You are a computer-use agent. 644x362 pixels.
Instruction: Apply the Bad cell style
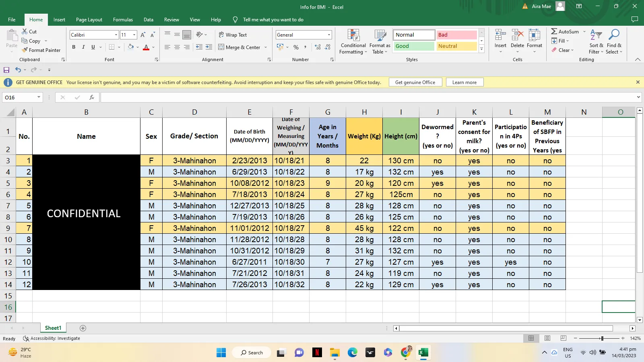pyautogui.click(x=457, y=35)
